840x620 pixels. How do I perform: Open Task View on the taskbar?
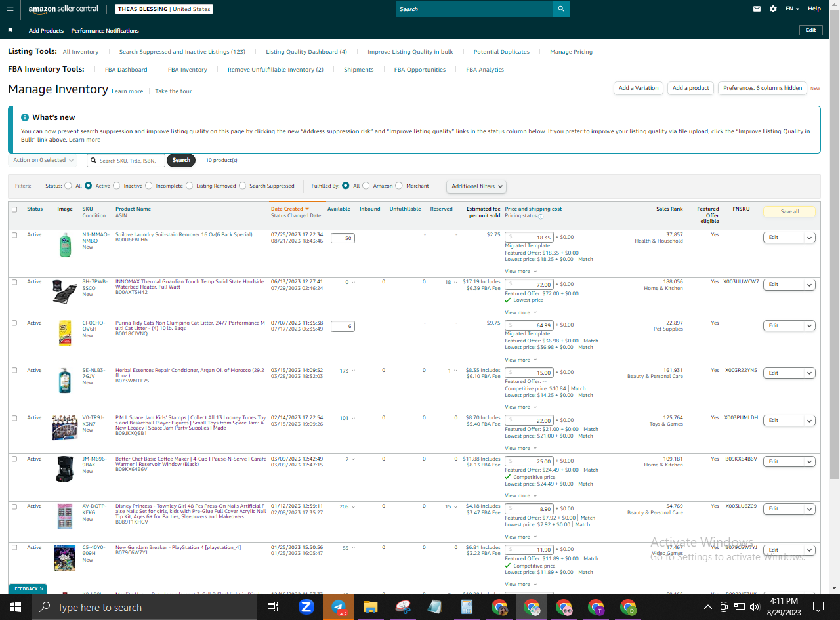(x=273, y=607)
